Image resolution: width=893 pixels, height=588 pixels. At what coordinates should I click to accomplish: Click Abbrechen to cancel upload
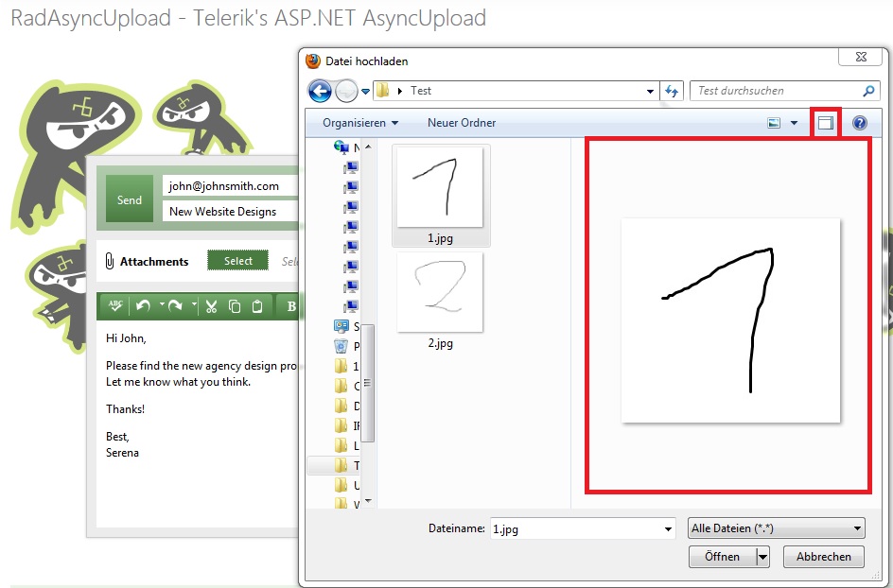(824, 557)
